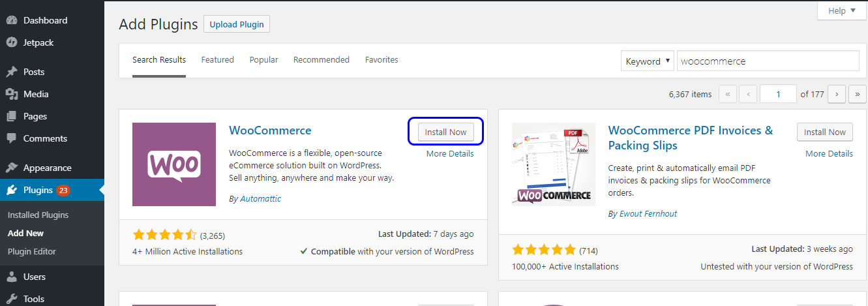
Task: Click the Dashboard gauge icon in the sidebar
Action: 12,20
